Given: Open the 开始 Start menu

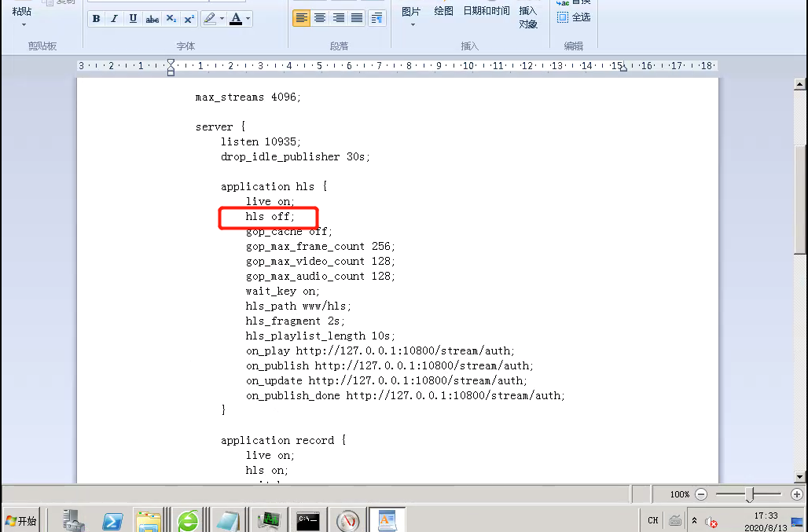Looking at the screenshot, I should [21, 521].
